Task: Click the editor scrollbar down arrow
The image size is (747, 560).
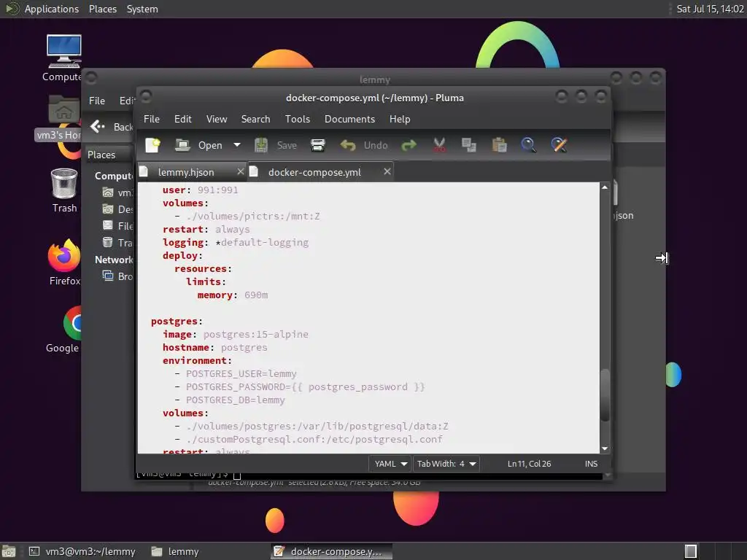Action: pos(605,448)
